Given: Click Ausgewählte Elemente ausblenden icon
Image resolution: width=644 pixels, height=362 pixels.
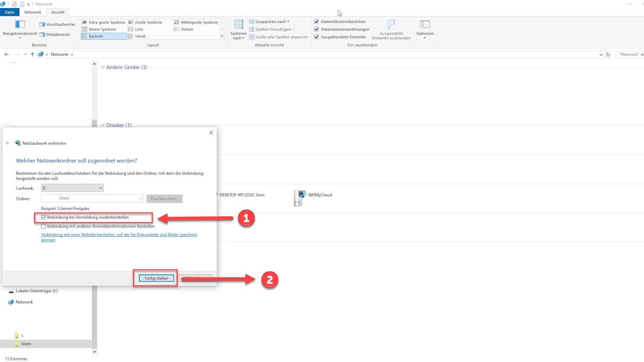Looking at the screenshot, I should click(x=391, y=25).
